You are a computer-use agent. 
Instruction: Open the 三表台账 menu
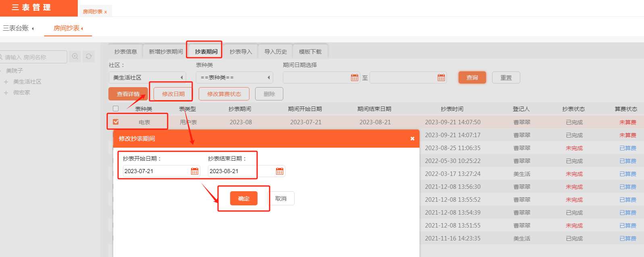pos(18,28)
